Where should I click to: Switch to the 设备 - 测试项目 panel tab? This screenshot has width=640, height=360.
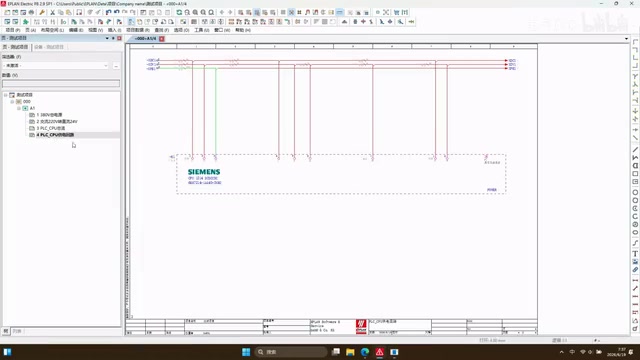point(49,47)
